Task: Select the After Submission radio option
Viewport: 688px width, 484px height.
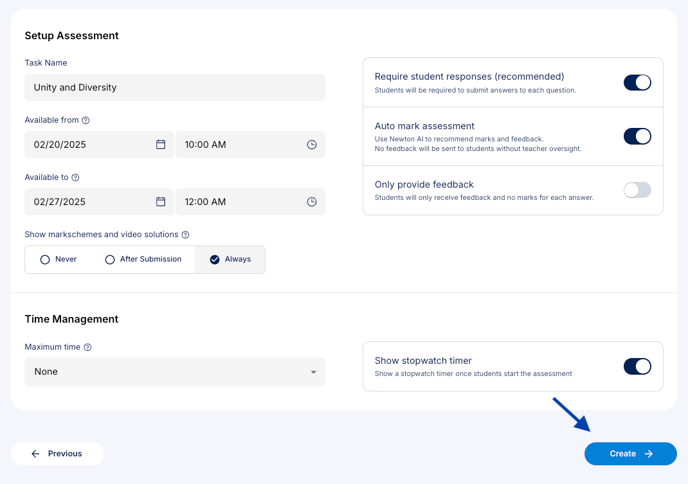Action: (x=143, y=259)
